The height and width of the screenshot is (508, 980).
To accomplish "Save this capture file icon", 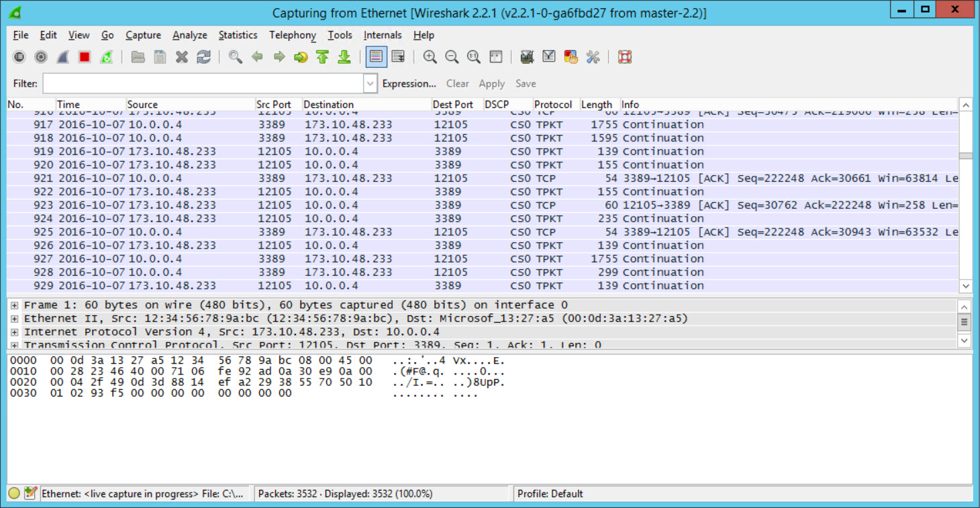I will [x=160, y=57].
